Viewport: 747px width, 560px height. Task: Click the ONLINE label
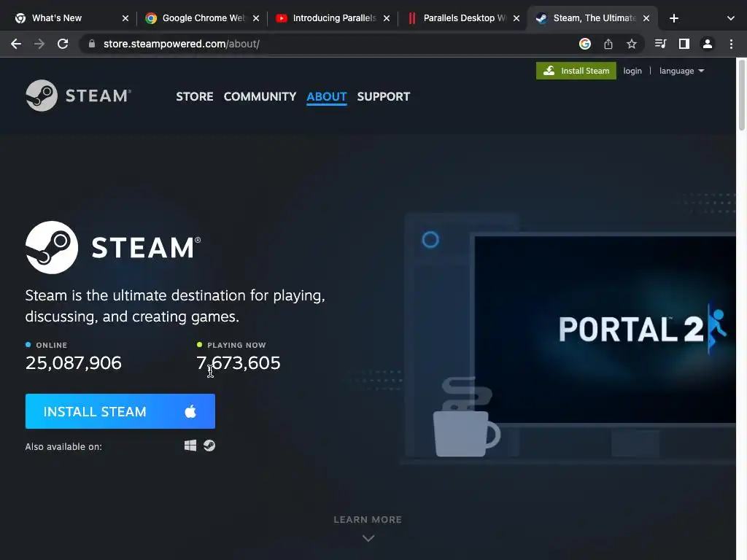coord(52,345)
